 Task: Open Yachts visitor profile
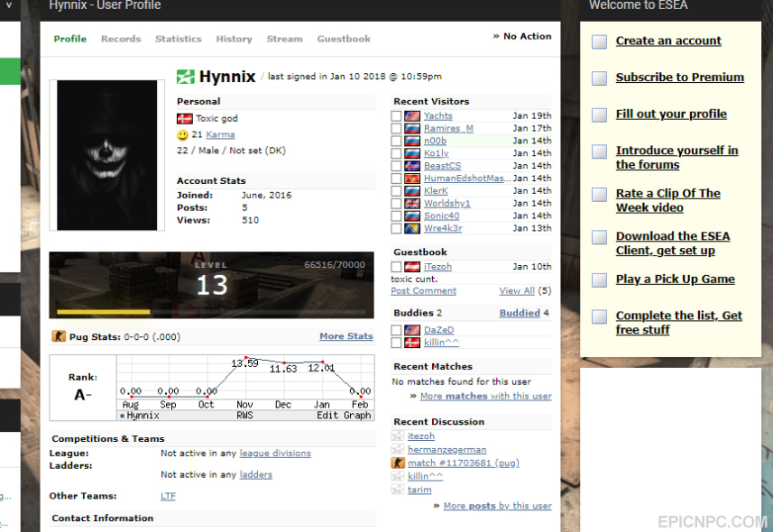tap(437, 115)
